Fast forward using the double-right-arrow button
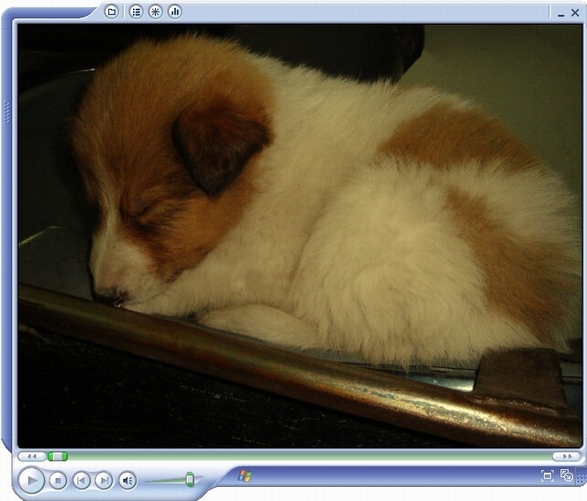Viewport: 587px width, 501px height. coord(567,456)
